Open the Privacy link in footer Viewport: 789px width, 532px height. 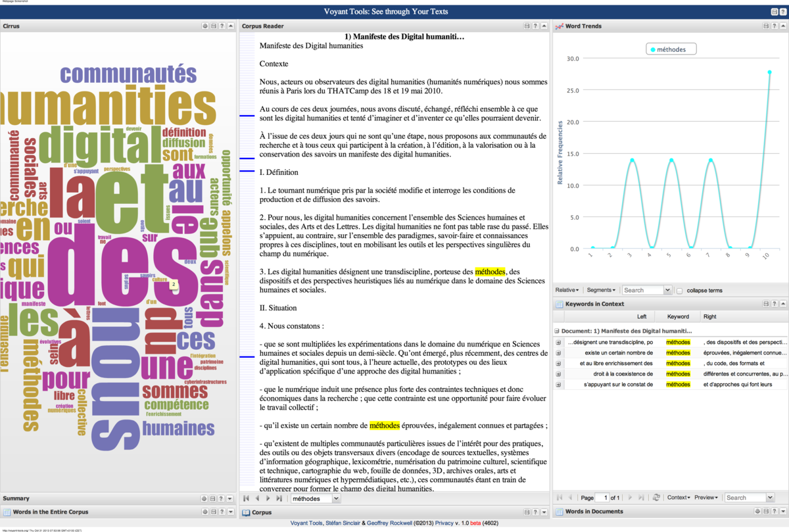(x=444, y=523)
